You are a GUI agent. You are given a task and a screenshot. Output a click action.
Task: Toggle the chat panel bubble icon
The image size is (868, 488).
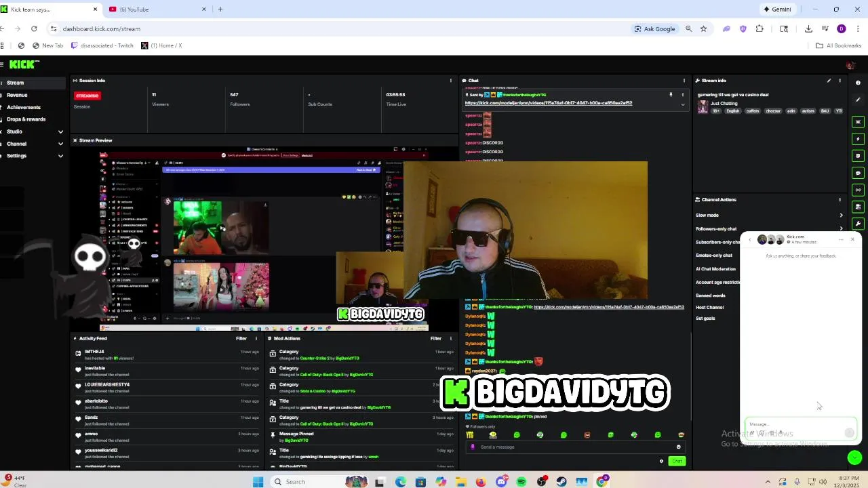click(858, 173)
